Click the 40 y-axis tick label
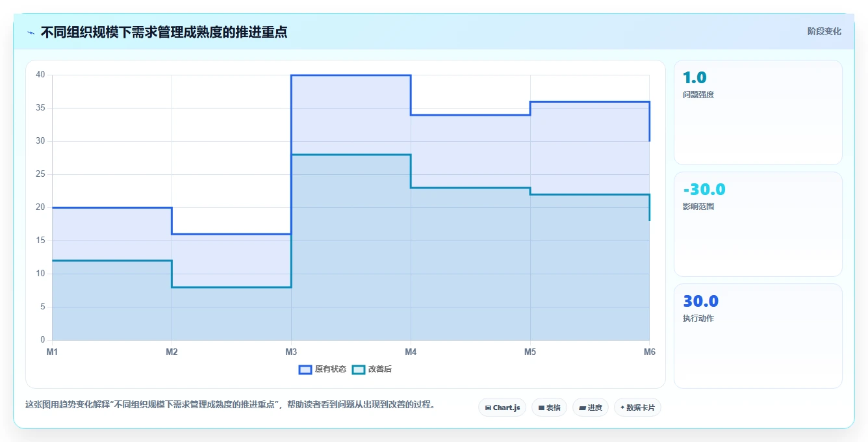 click(40, 75)
